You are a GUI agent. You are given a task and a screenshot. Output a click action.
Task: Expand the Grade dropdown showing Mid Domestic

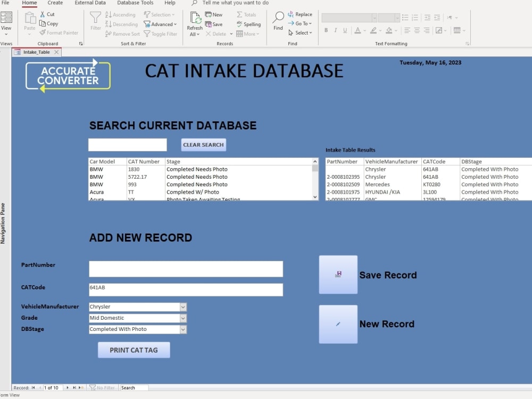point(182,318)
